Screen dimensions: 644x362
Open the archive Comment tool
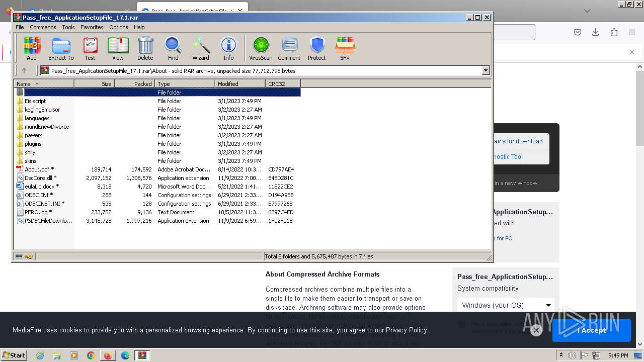click(x=289, y=49)
